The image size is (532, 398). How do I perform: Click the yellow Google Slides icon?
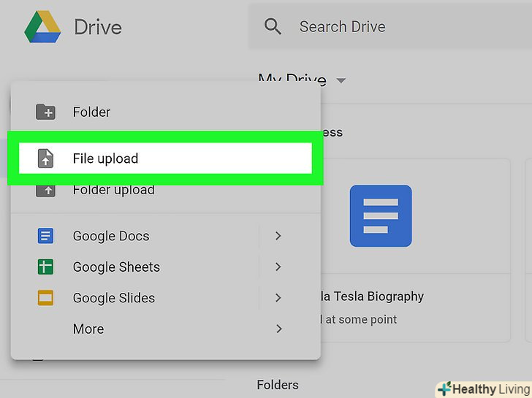45,298
